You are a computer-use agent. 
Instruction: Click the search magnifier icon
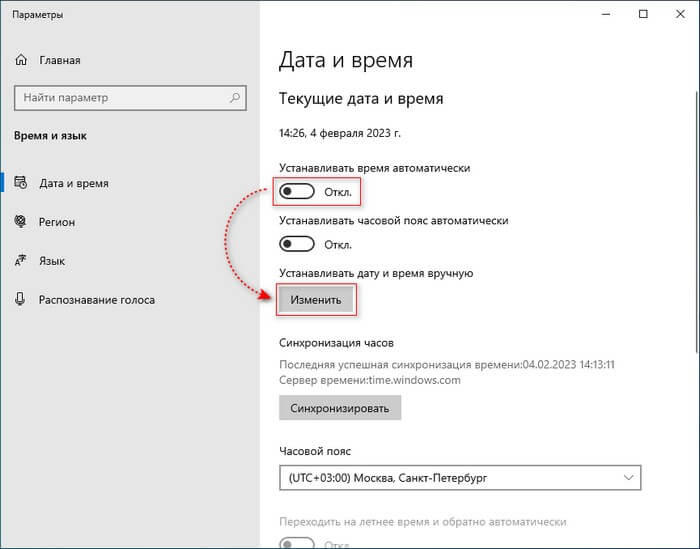(x=235, y=97)
